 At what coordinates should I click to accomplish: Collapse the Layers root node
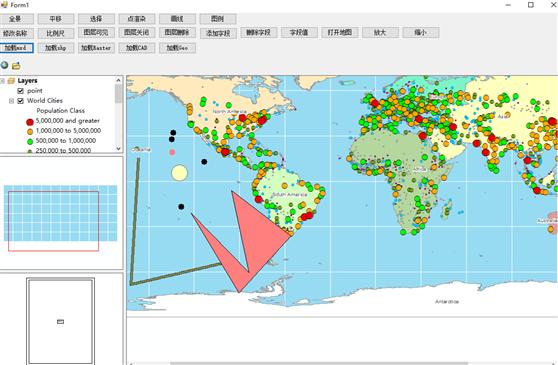[2, 81]
